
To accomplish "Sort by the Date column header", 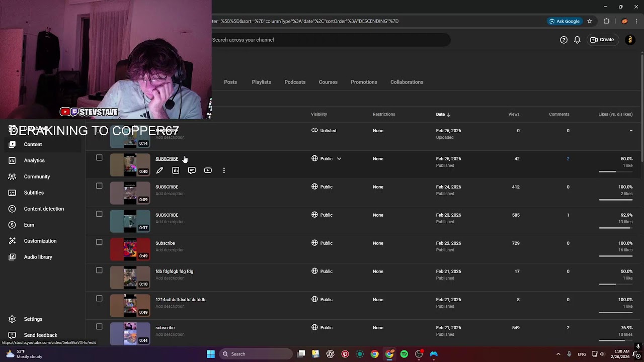I will coord(443,114).
